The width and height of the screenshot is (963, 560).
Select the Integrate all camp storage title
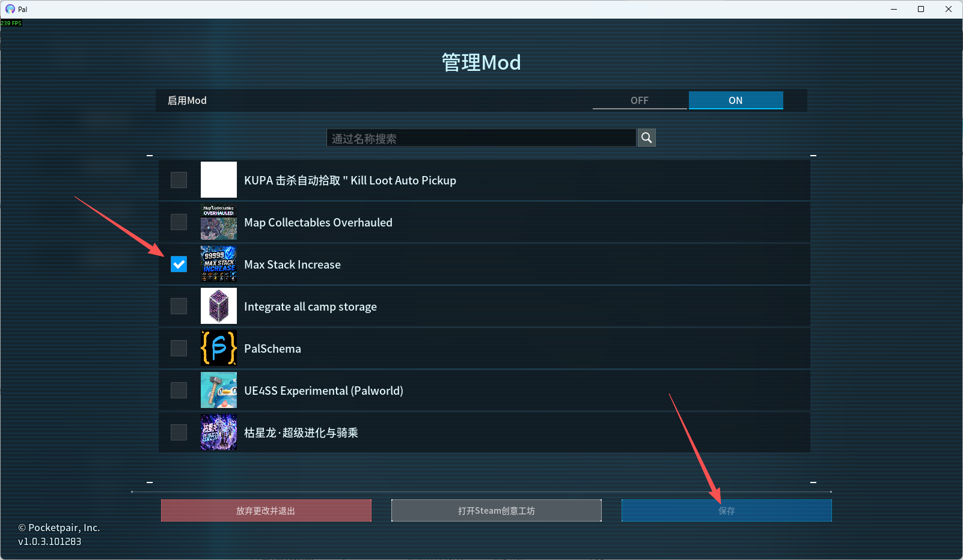pos(310,306)
